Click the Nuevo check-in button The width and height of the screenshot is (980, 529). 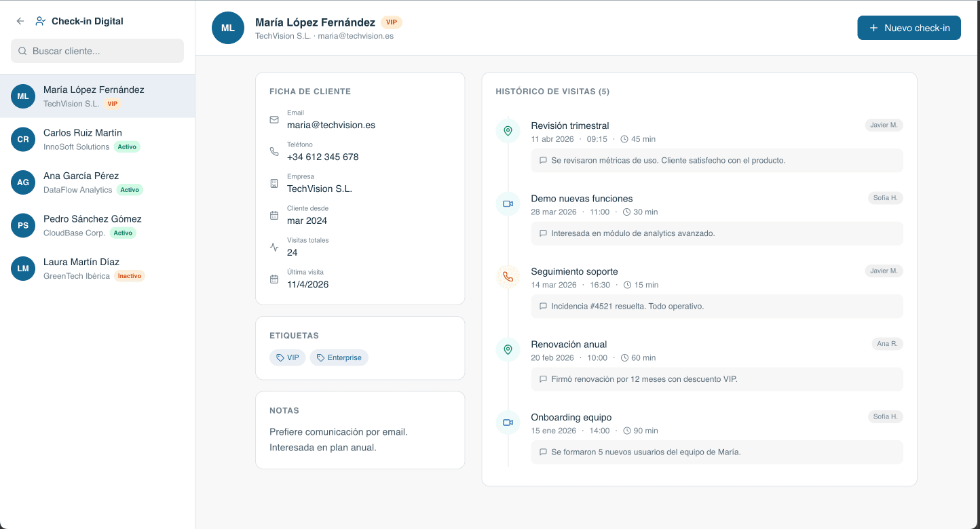tap(909, 28)
